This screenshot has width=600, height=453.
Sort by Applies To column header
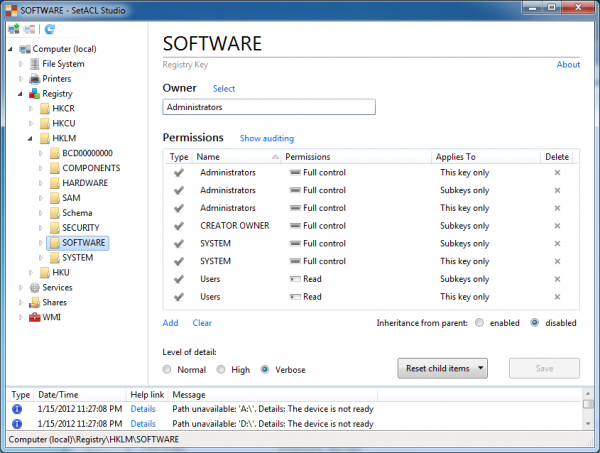486,157
